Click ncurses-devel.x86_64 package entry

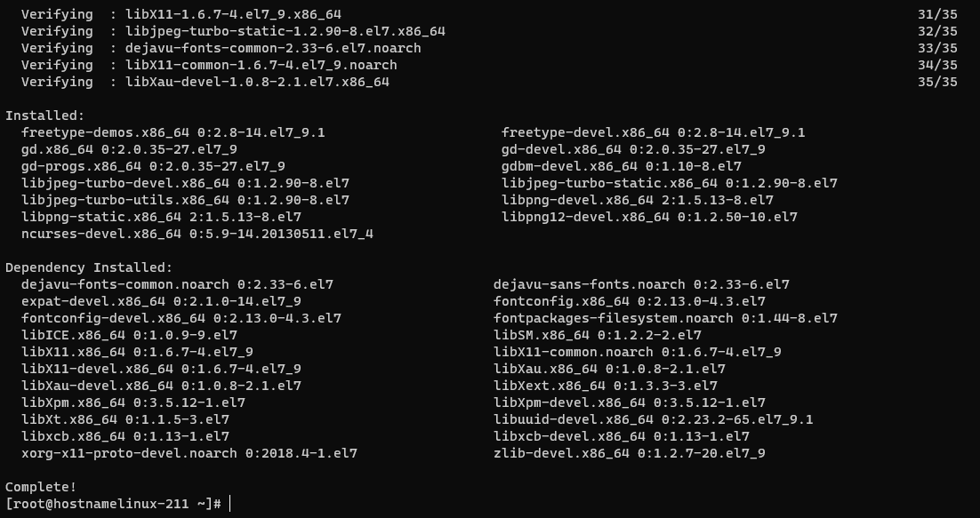(197, 234)
